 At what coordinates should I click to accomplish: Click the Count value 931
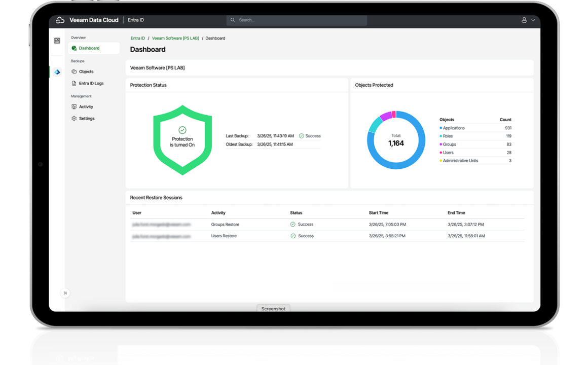point(508,128)
